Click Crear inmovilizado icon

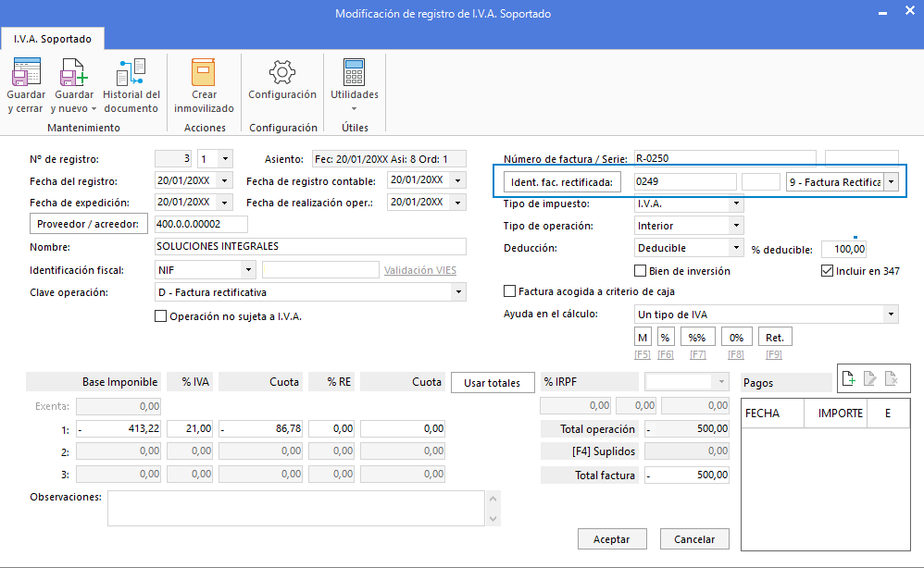[x=204, y=72]
